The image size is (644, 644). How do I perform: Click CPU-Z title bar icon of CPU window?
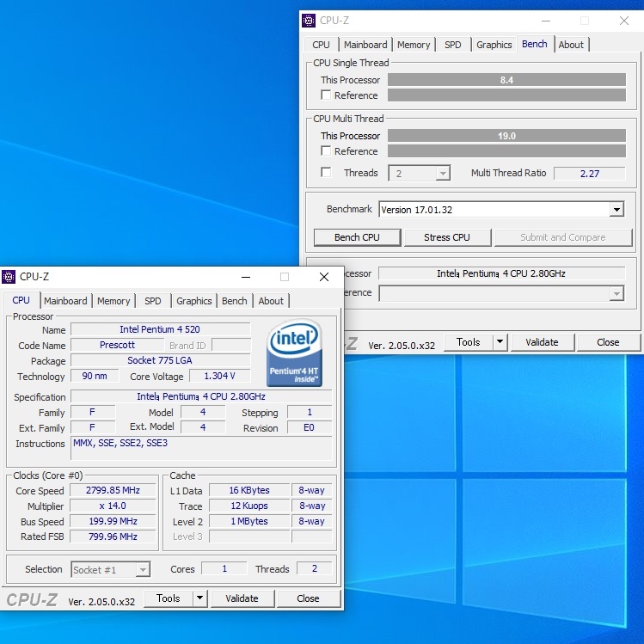pos(9,277)
